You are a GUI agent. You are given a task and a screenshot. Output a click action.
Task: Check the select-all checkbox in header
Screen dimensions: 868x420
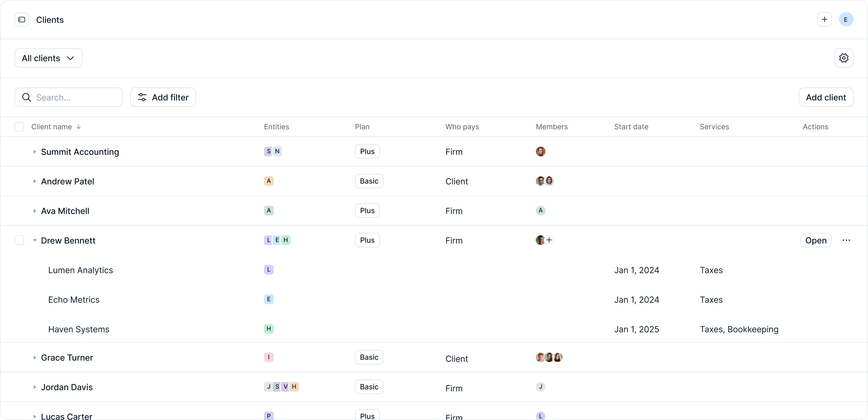point(19,127)
